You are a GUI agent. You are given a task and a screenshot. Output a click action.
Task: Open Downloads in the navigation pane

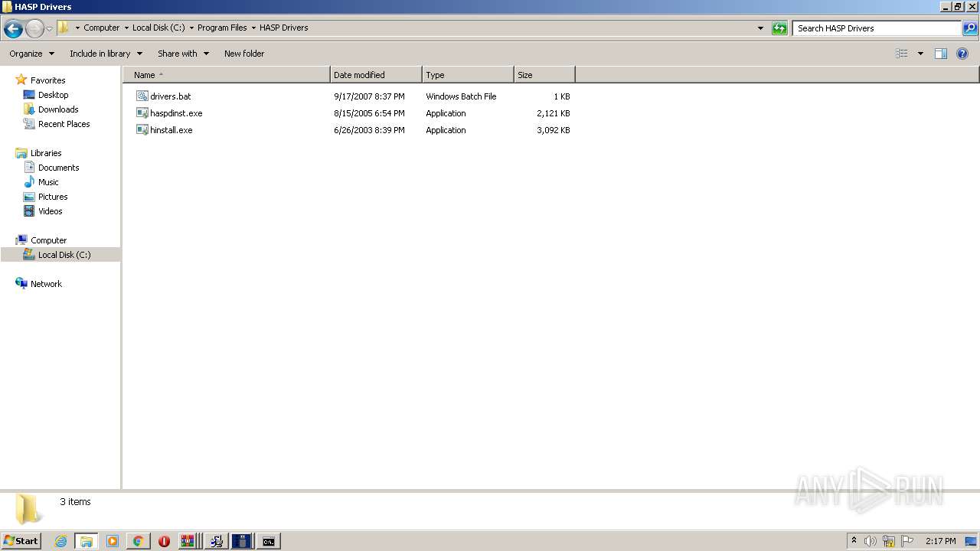pos(58,109)
